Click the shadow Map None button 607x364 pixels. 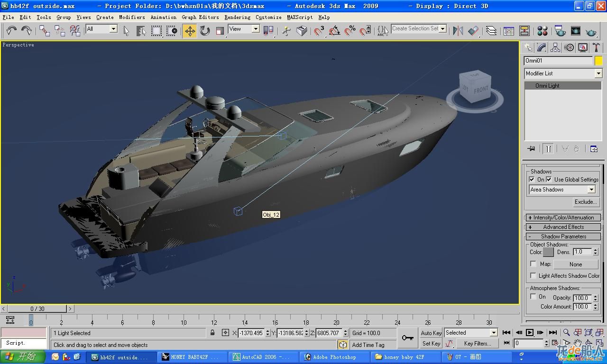pyautogui.click(x=576, y=264)
